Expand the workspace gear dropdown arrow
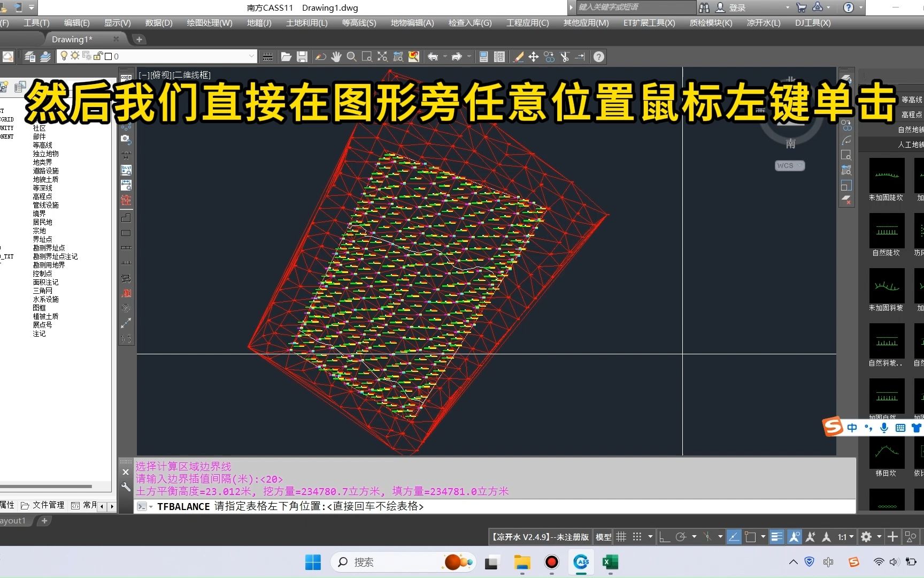The image size is (924, 578). point(879,537)
